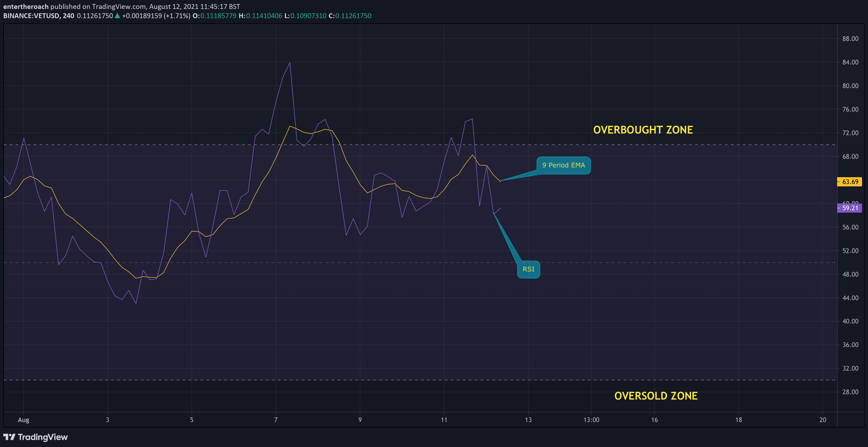
Task: Click the green up-triangle change indicator
Action: coord(117,15)
